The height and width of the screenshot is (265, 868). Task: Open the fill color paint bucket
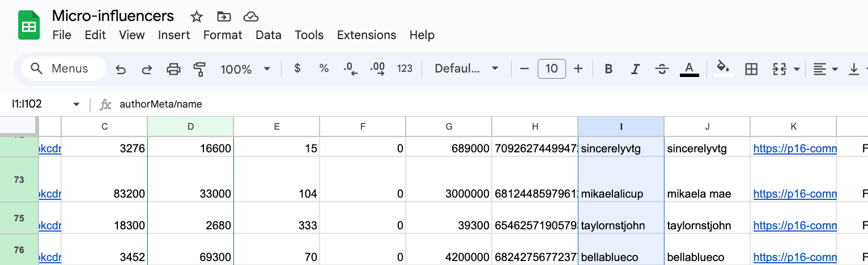tap(722, 68)
